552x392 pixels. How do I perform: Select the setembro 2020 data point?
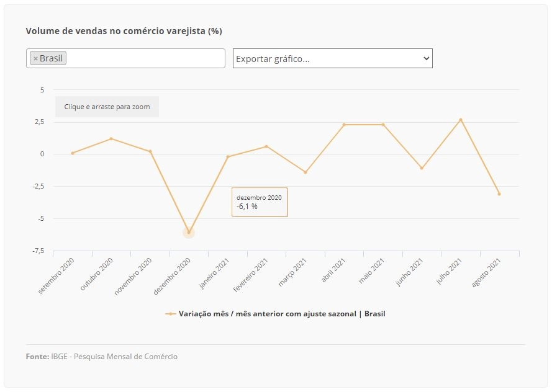click(73, 153)
